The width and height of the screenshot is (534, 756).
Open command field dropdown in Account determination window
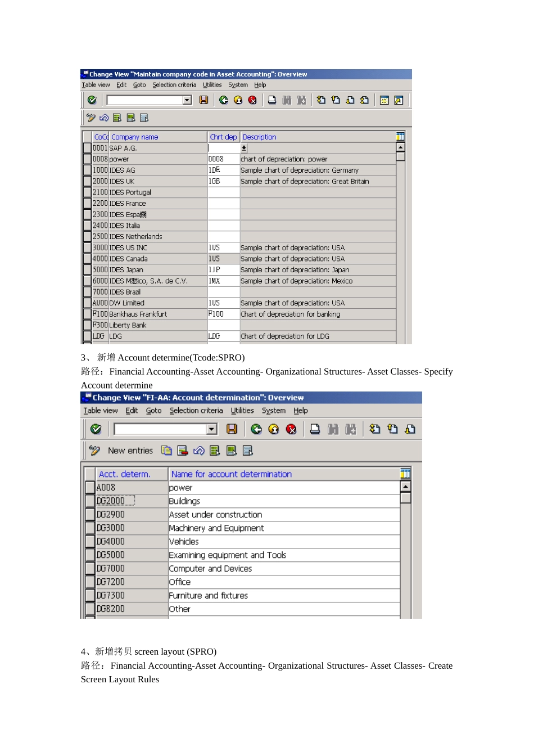click(212, 429)
